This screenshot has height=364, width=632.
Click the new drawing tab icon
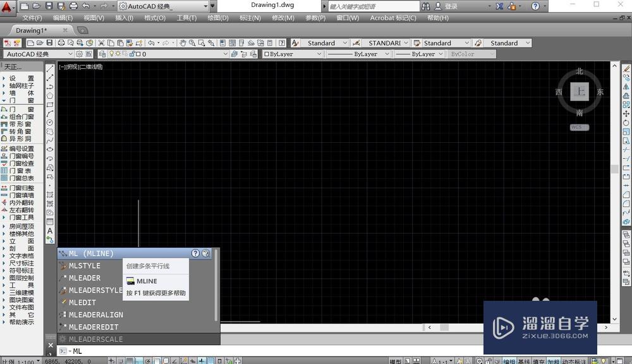pyautogui.click(x=82, y=30)
